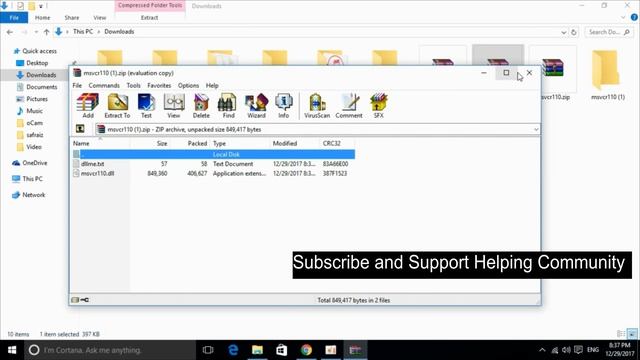The height and width of the screenshot is (360, 640).
Task: Open Explorer File tab
Action: [x=14, y=18]
